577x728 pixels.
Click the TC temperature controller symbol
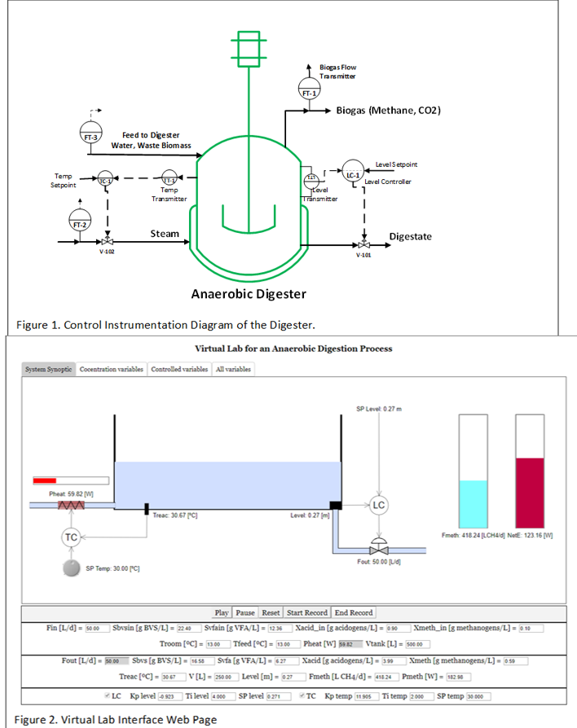point(71,537)
